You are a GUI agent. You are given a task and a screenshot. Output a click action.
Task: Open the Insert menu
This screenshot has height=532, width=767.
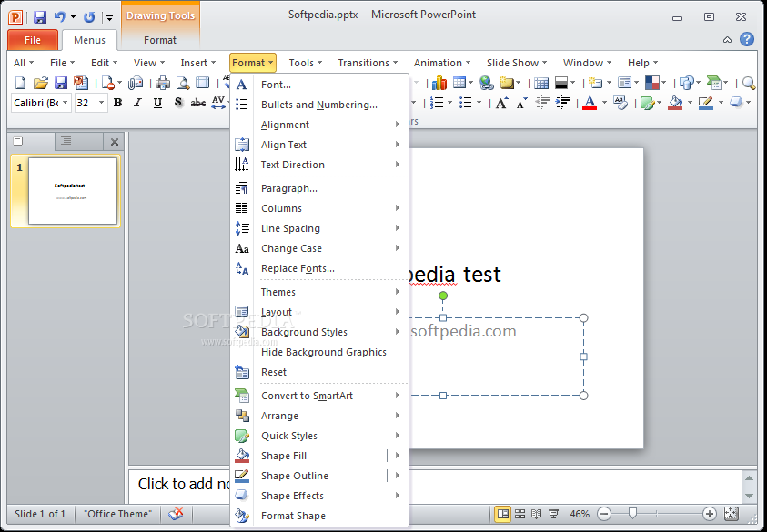[197, 63]
